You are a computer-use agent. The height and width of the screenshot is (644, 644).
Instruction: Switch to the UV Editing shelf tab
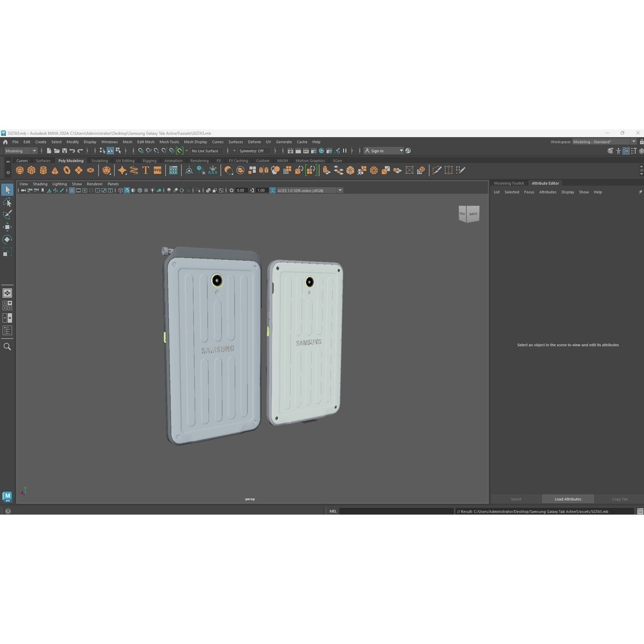point(125,160)
